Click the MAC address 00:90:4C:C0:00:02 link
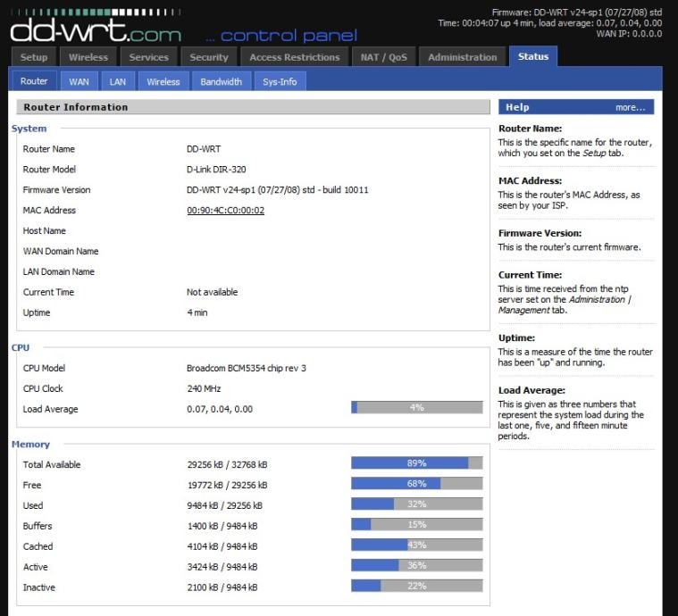 coord(225,211)
